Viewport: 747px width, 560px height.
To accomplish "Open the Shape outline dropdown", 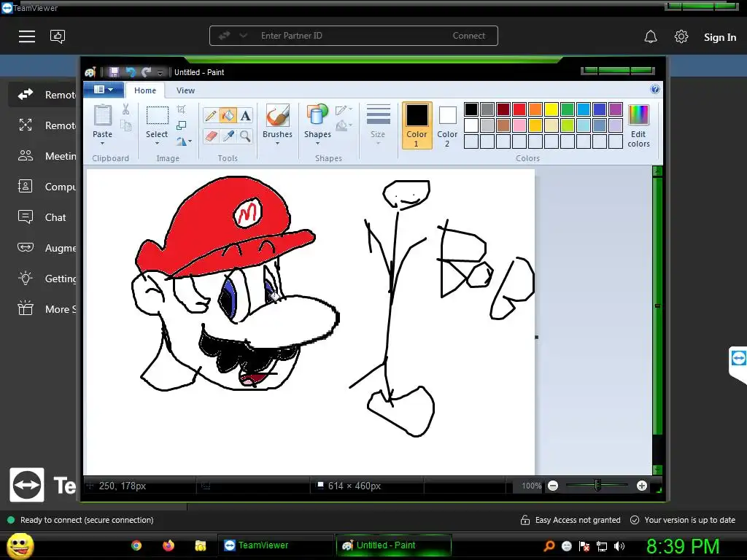I will 344,111.
